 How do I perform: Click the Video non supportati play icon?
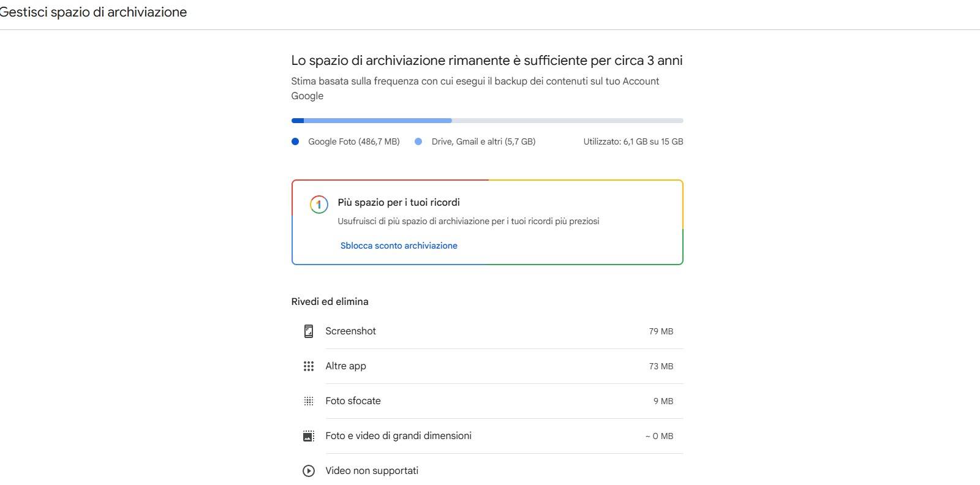(308, 470)
